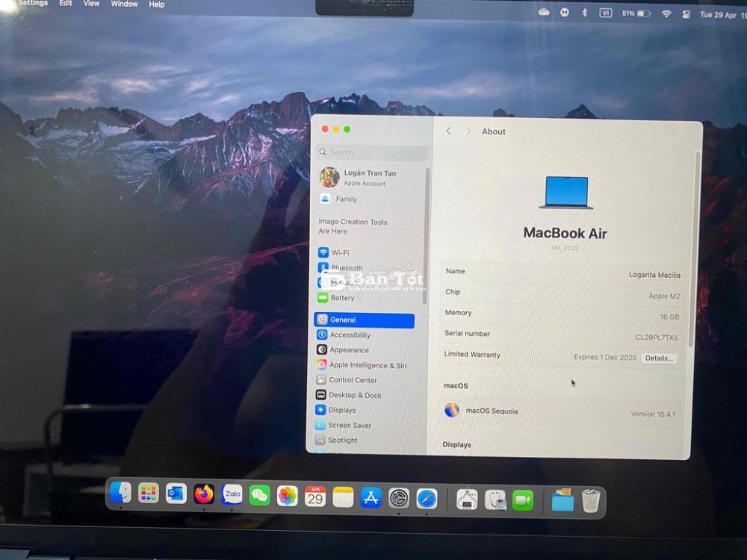Open Finder from the Dock
The image size is (747, 560).
coord(120,492)
